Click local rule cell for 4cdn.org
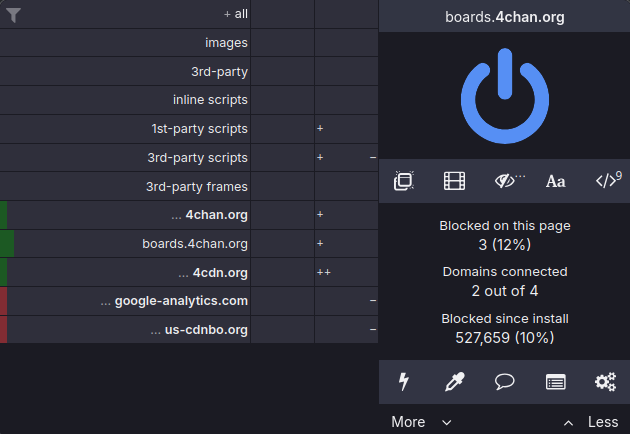Image resolution: width=630 pixels, height=434 pixels. coord(346,272)
